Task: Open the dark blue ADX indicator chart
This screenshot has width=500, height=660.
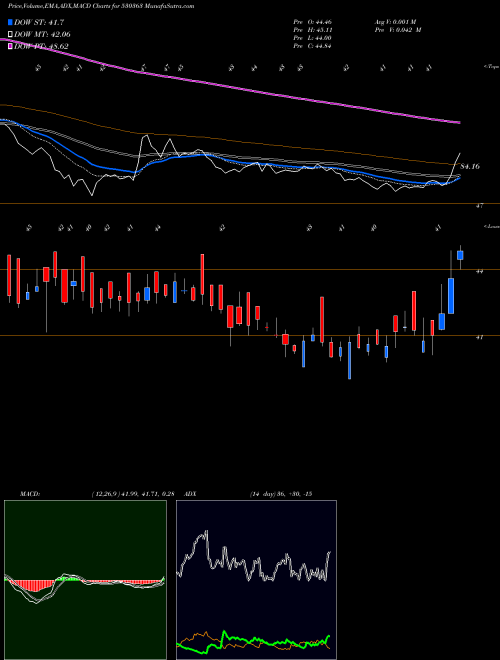Action: (256, 580)
